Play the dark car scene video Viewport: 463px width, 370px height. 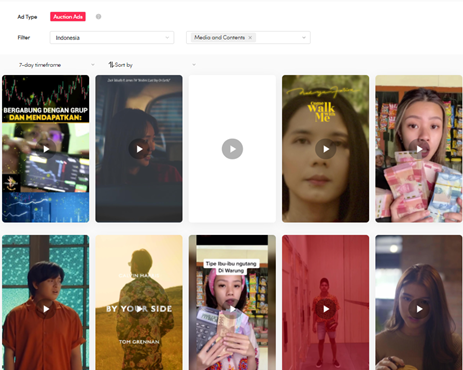139,149
